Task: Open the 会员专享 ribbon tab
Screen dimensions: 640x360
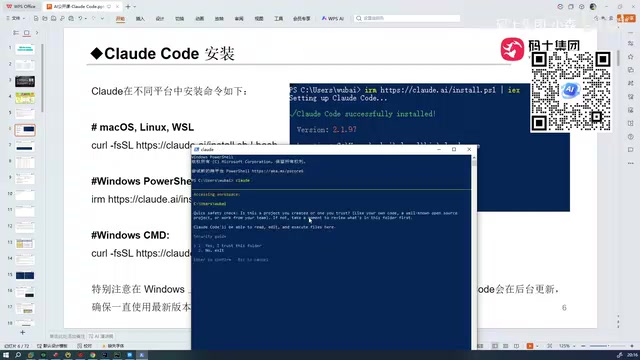Action: click(302, 19)
